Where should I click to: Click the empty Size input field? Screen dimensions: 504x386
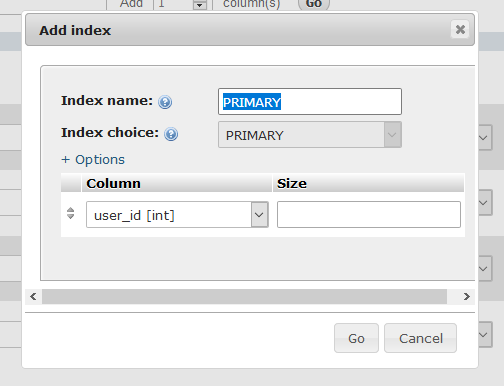tap(369, 215)
